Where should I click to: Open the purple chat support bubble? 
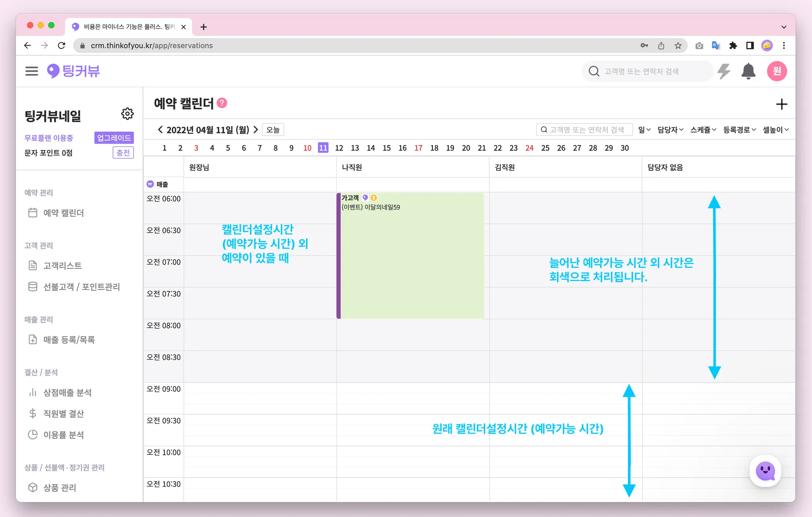pos(765,471)
